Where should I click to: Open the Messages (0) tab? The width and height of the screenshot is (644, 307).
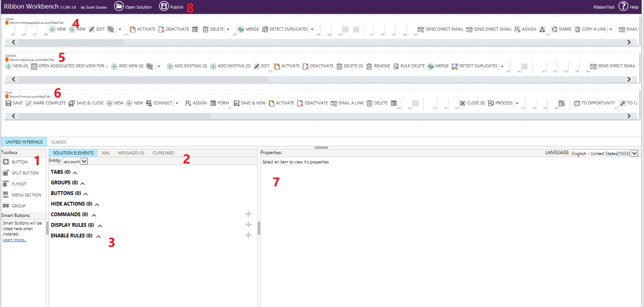click(131, 153)
